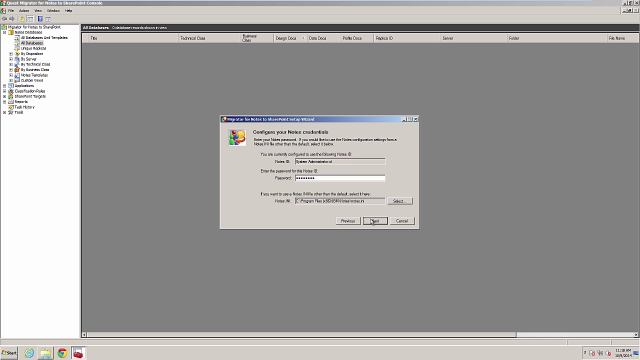Select By Business Class tree node

(35, 69)
